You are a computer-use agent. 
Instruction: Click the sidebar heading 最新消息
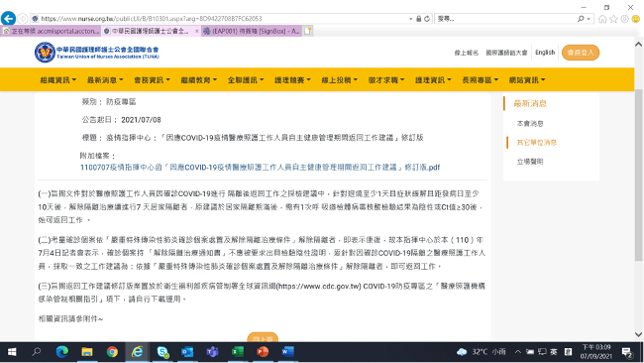(530, 103)
